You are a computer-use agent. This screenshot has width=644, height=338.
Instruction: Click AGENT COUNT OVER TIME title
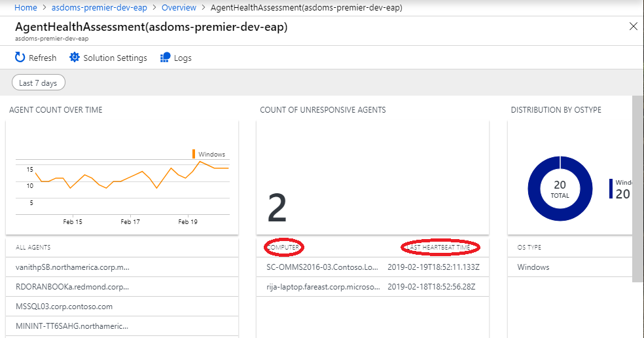pos(56,110)
